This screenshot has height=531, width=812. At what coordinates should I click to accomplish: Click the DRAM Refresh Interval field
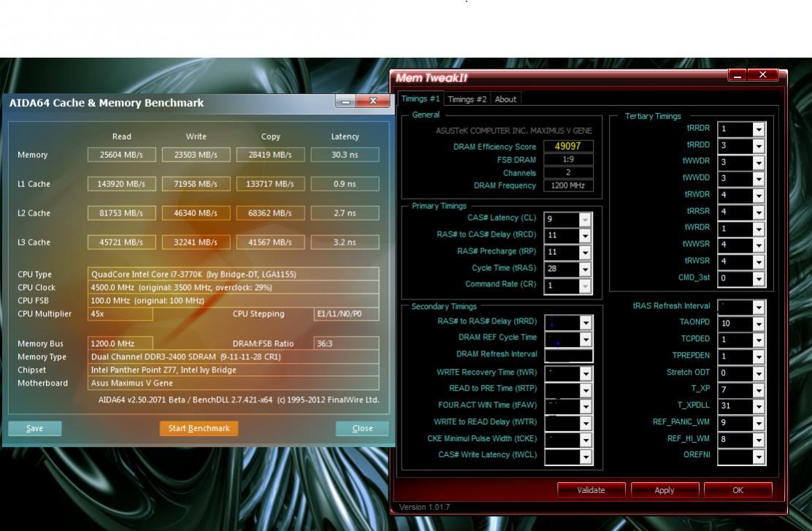click(x=569, y=356)
